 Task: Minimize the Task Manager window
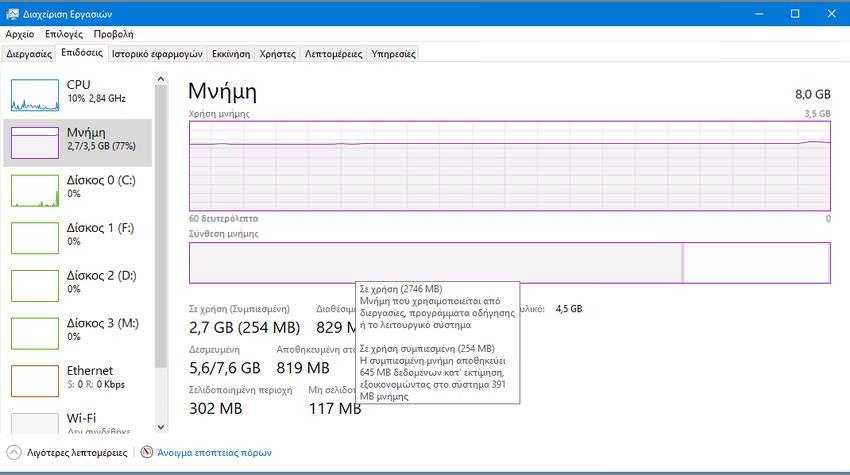759,14
